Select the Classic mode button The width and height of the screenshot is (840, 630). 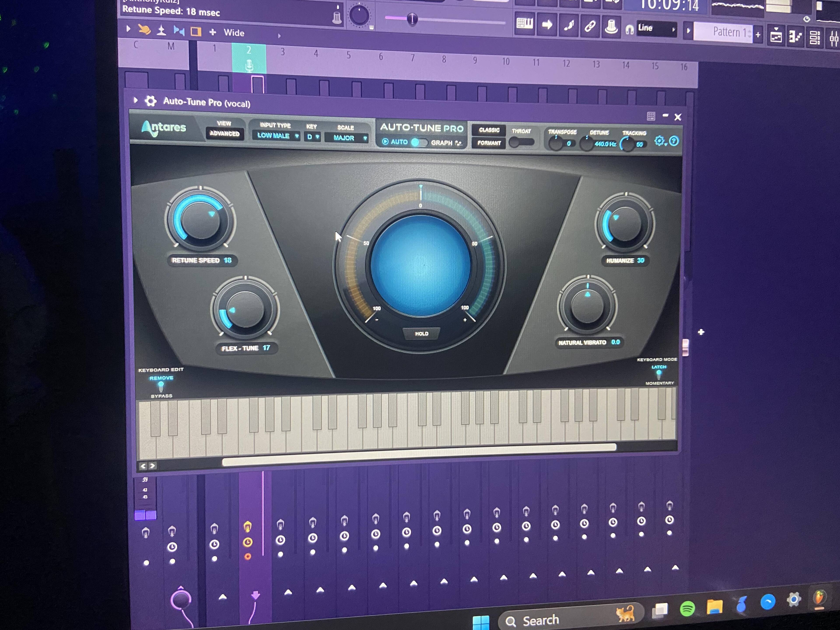(x=489, y=130)
